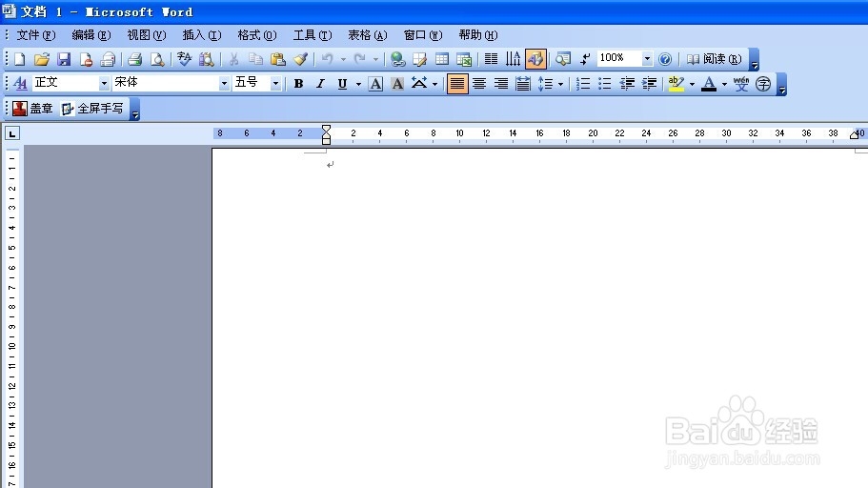Image resolution: width=868 pixels, height=488 pixels.
Task: Copy the selection using copy icon
Action: (x=255, y=59)
